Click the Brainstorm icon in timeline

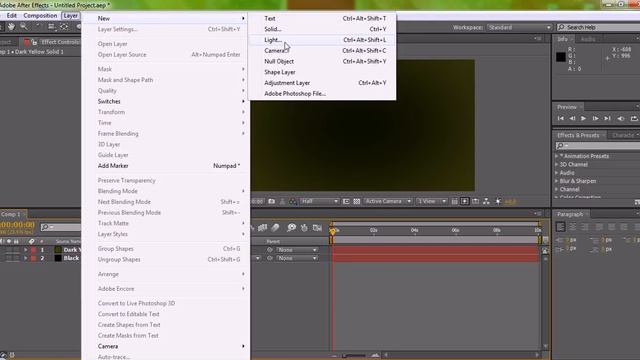[x=291, y=228]
